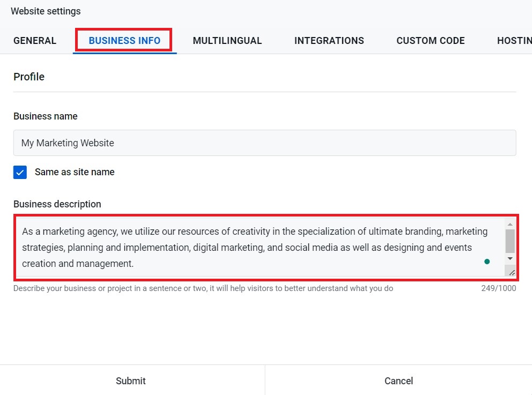Switch to the GENERAL tab
The width and height of the screenshot is (532, 395).
click(x=35, y=41)
